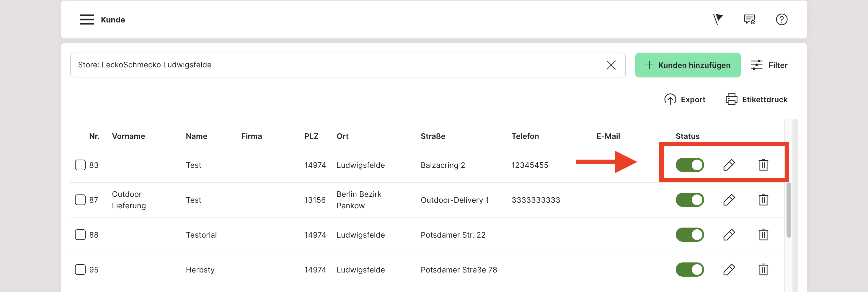Open the Filter options

[769, 65]
